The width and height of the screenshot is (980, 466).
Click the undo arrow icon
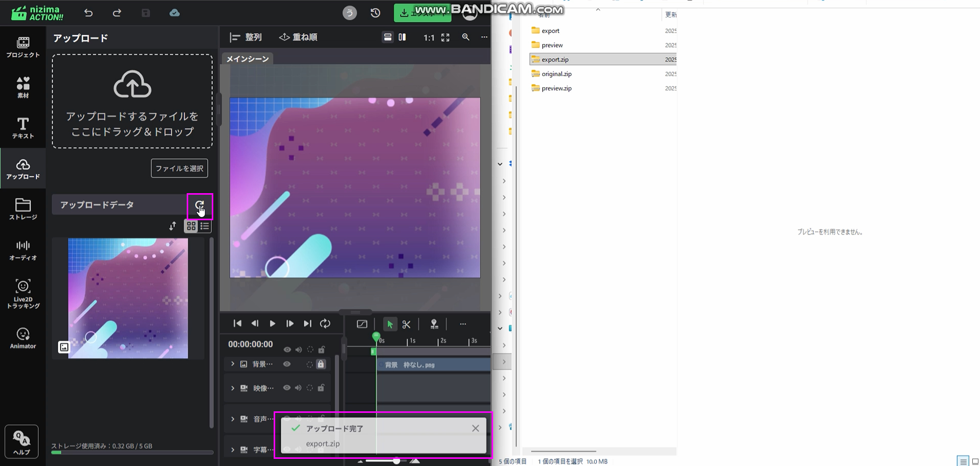(88, 13)
